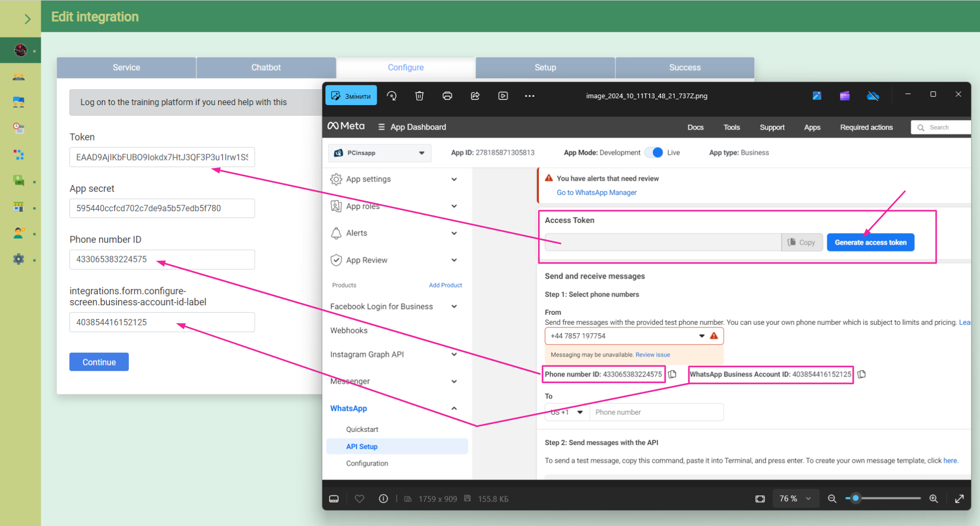Open the Webhooks menu item
980x526 pixels.
tap(349, 331)
